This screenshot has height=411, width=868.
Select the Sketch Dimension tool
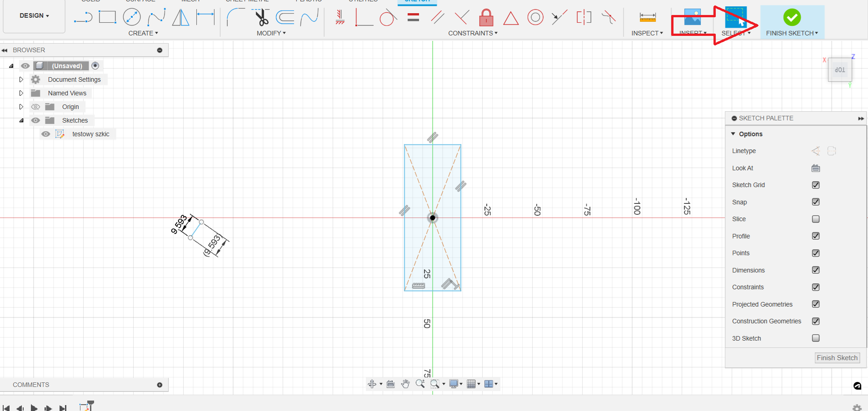205,17
